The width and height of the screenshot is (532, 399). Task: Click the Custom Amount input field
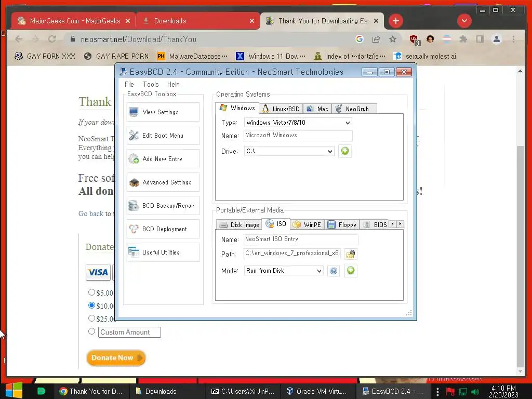(x=129, y=332)
